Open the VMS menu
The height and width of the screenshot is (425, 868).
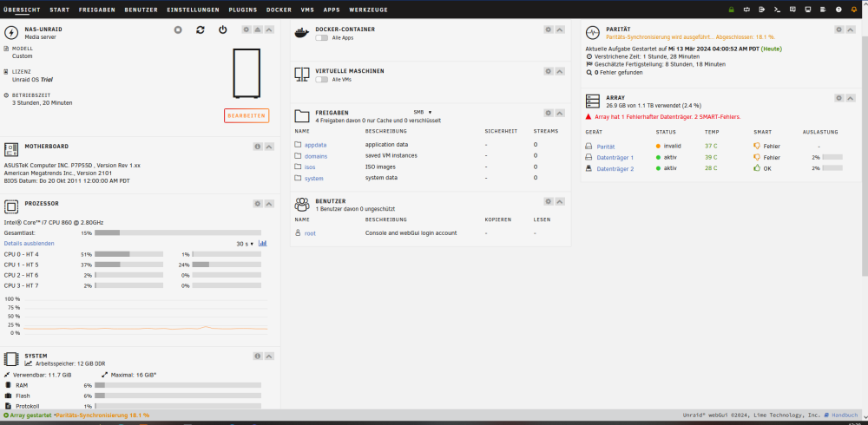[307, 10]
